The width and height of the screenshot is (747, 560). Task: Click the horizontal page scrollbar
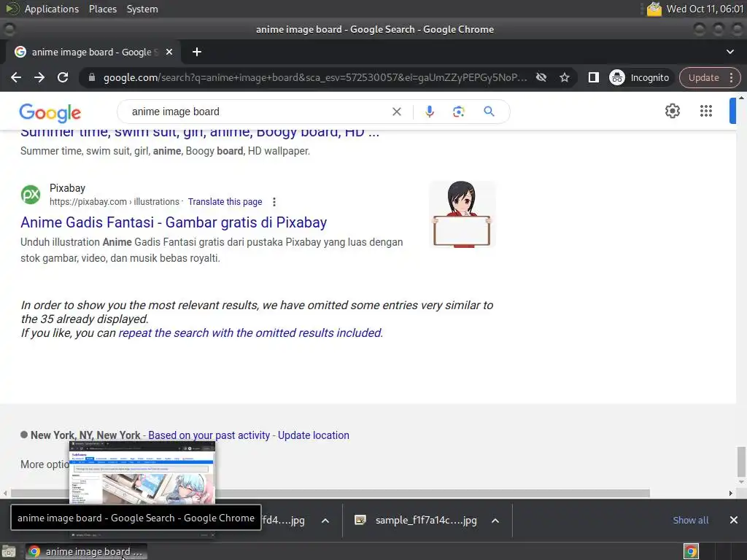pyautogui.click(x=330, y=494)
